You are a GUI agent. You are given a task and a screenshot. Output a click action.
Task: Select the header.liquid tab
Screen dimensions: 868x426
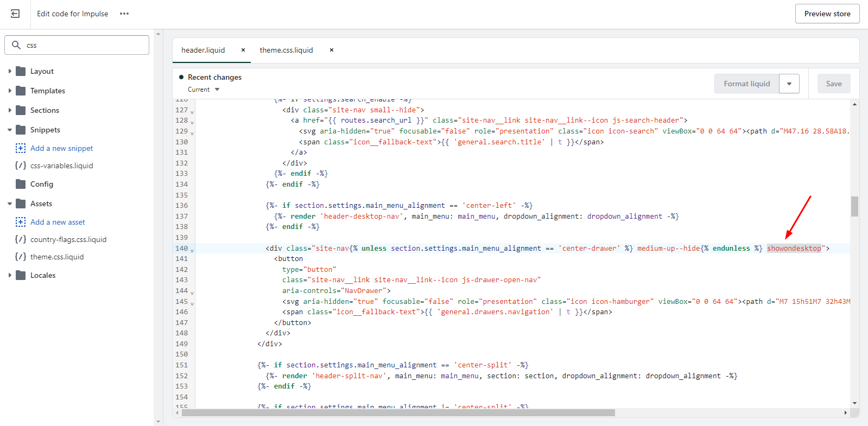(203, 50)
